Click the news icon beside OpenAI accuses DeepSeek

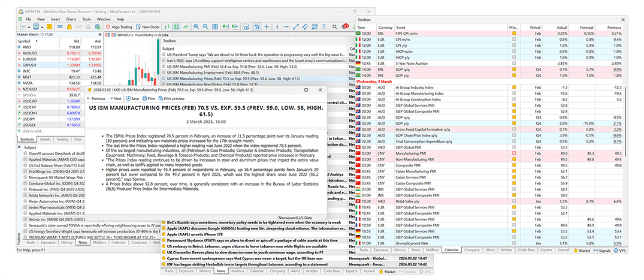[25, 153]
